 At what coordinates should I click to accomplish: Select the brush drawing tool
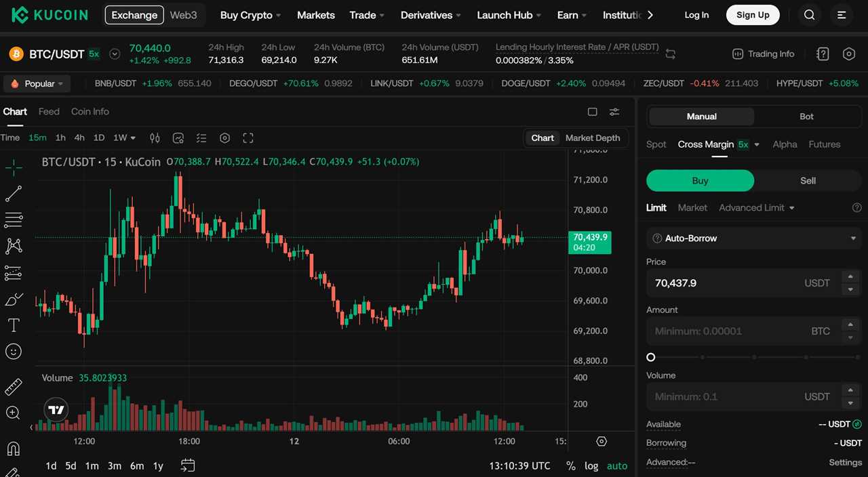[x=14, y=299]
